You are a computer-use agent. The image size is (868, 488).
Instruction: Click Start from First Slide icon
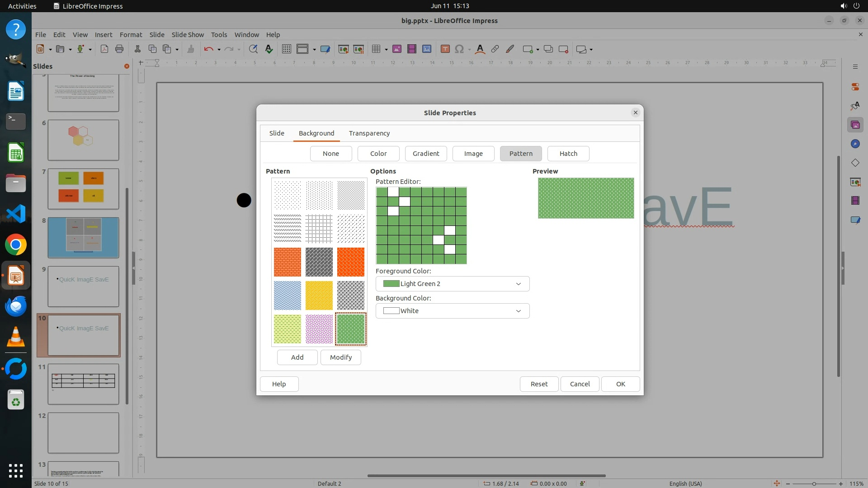344,49
